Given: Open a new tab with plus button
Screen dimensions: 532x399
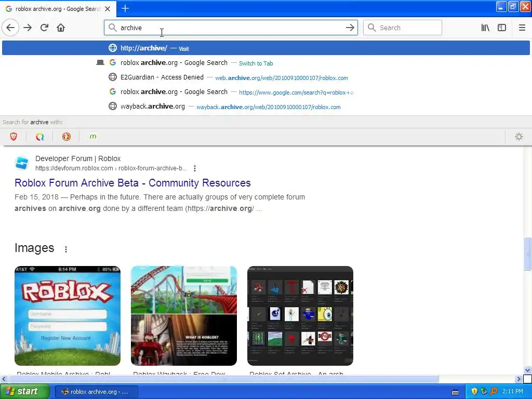Looking at the screenshot, I should click(x=125, y=8).
